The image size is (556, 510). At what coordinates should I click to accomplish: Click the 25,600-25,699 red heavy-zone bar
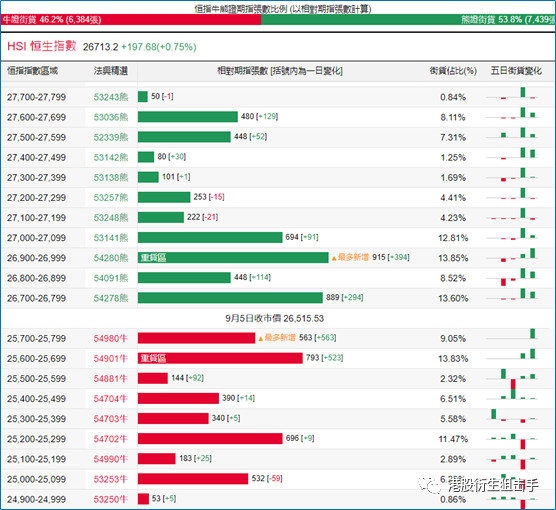coord(220,358)
